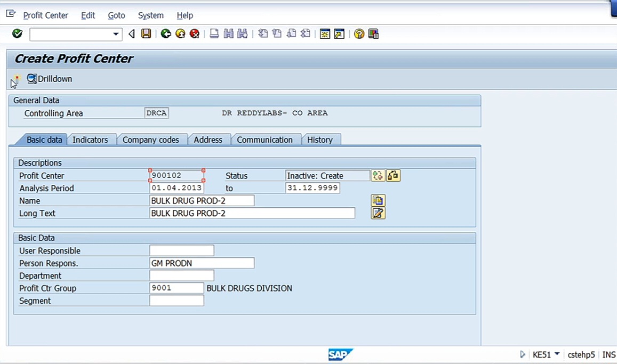Open the System menu
617x364 pixels.
(x=151, y=15)
